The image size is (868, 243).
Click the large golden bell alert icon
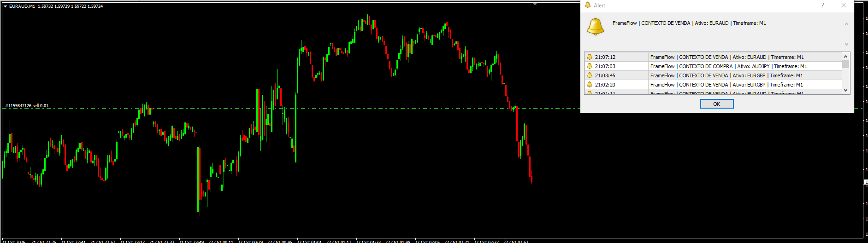pos(595,27)
